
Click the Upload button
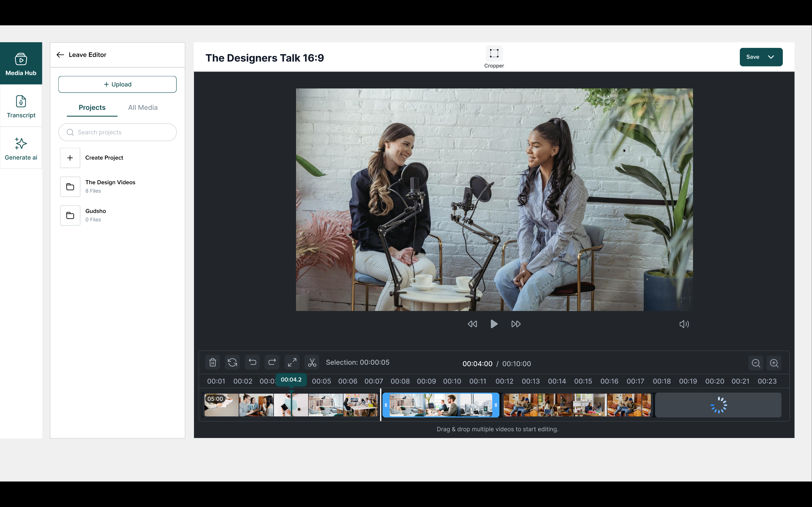pyautogui.click(x=118, y=84)
